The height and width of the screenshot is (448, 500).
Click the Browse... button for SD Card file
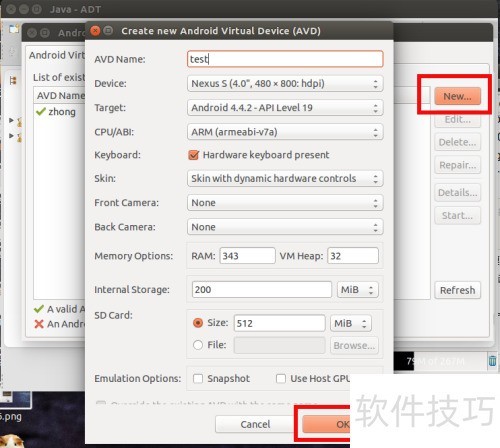(x=354, y=345)
